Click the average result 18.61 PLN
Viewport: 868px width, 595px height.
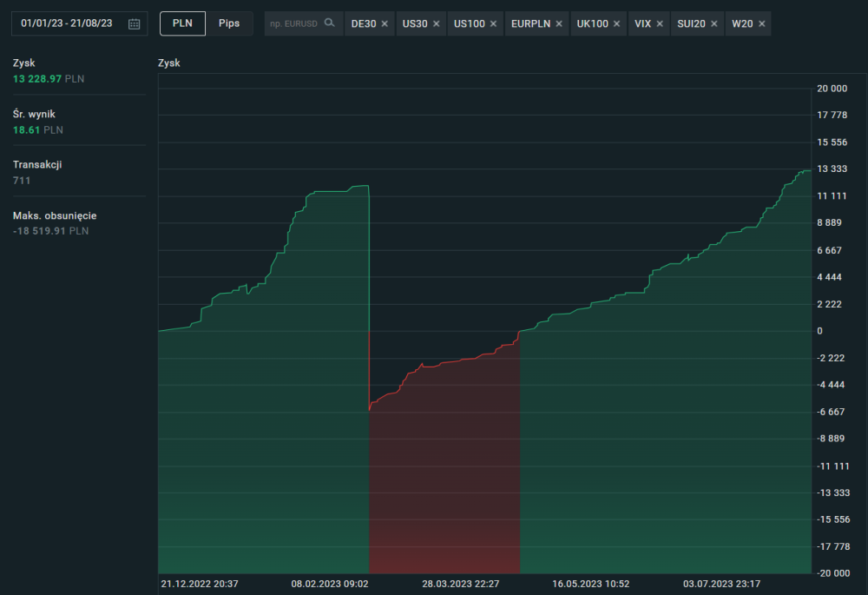pos(37,129)
